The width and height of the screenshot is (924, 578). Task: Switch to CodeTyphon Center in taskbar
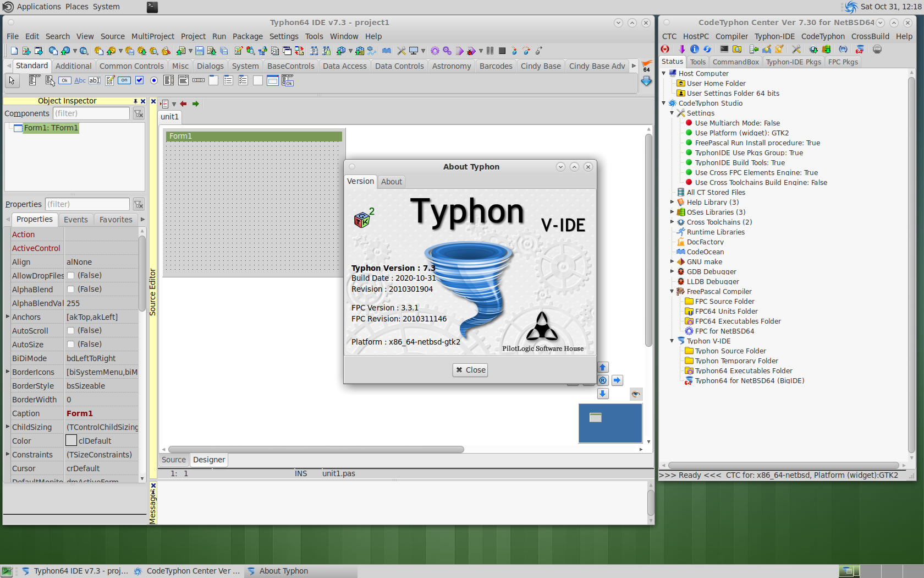[187, 571]
